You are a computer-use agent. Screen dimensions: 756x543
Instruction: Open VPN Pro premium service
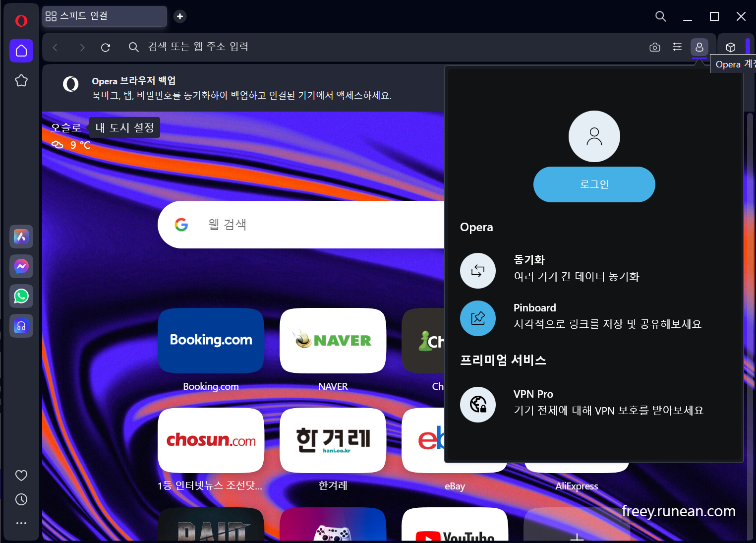(594, 405)
